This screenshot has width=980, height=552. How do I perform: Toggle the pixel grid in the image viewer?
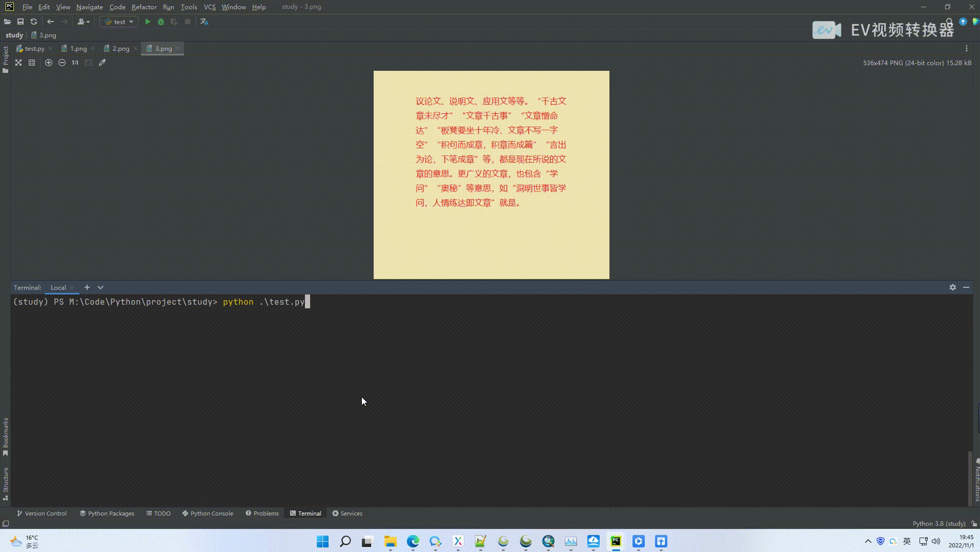(x=32, y=62)
